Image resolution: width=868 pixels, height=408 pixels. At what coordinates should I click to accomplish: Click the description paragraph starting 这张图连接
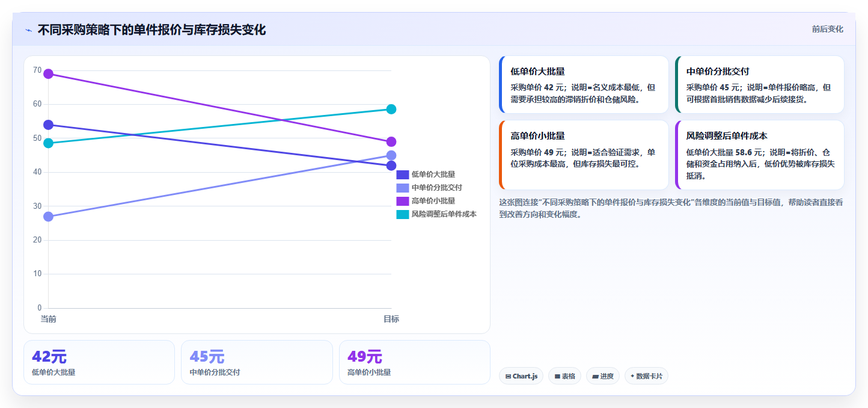[671, 208]
